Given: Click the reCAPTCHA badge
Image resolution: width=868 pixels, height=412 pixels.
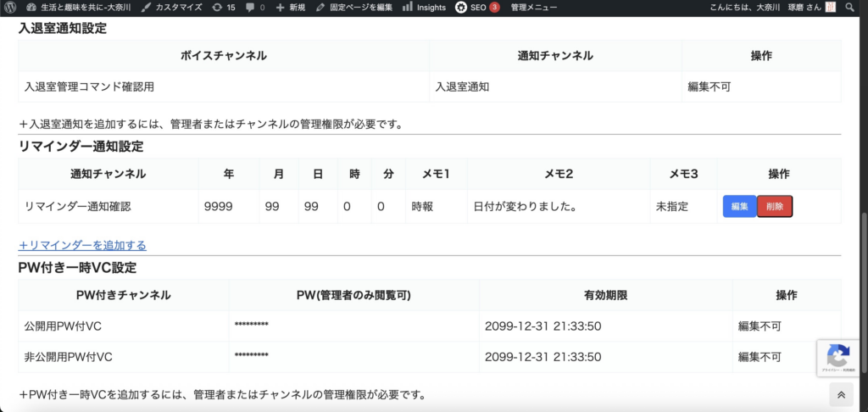Looking at the screenshot, I should (x=838, y=357).
